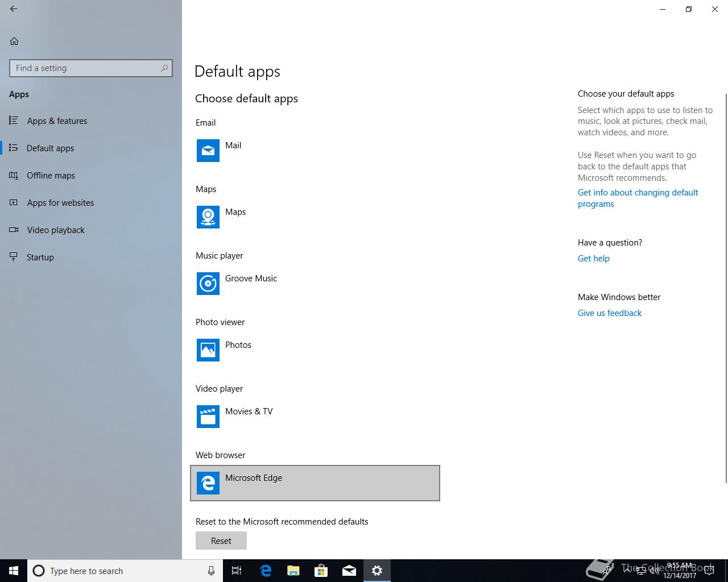Click the clock and date in taskbar
Screen dimensions: 728x582
pos(680,571)
